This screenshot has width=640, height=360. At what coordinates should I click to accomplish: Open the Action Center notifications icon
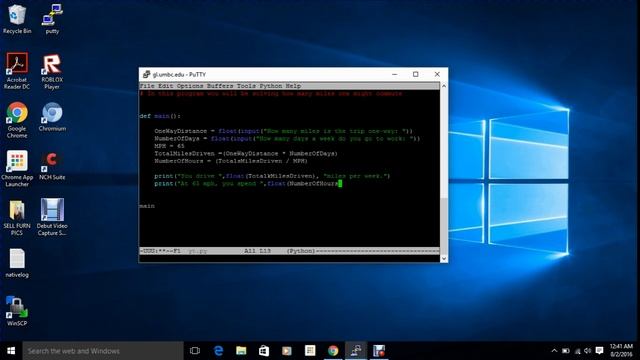(599, 351)
